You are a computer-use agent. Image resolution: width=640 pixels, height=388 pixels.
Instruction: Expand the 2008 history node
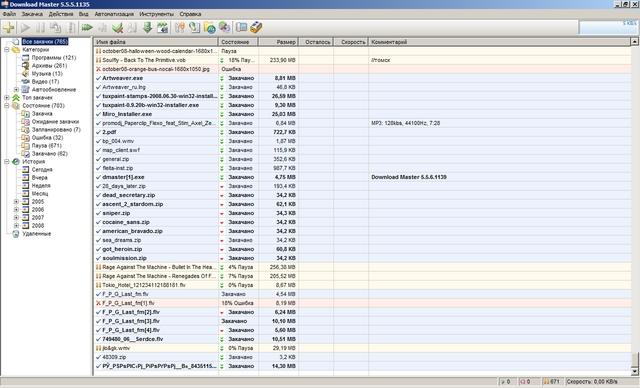(16, 226)
